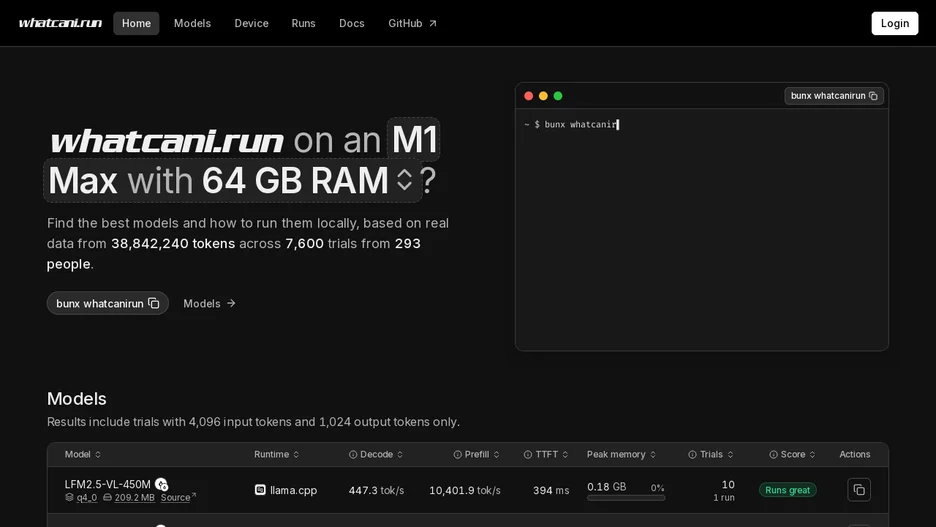Sort the table by Peak memory
The width and height of the screenshot is (936, 527).
621,454
